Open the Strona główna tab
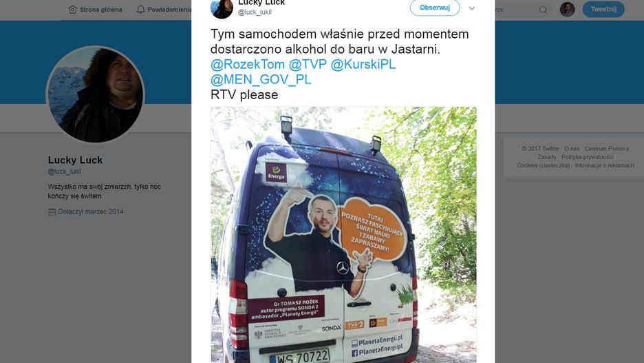 (x=95, y=10)
